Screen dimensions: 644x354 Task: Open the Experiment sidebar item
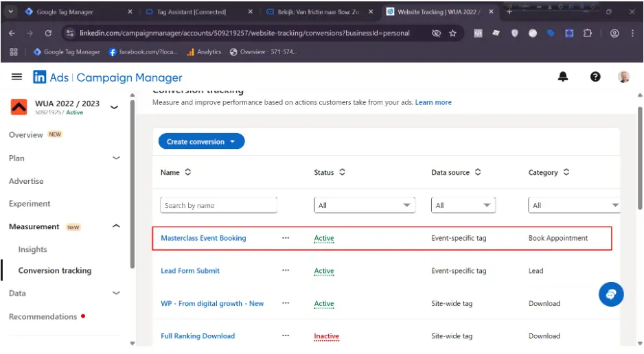[x=30, y=204]
